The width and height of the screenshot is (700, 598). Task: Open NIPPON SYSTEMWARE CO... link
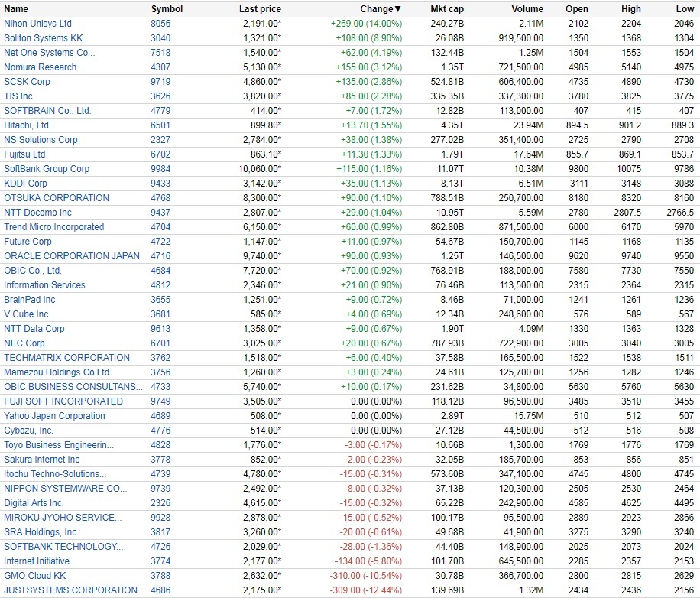coord(66,489)
